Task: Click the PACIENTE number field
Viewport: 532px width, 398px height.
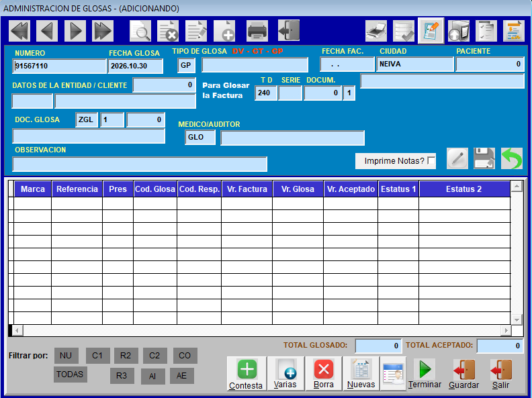Action: [490, 64]
